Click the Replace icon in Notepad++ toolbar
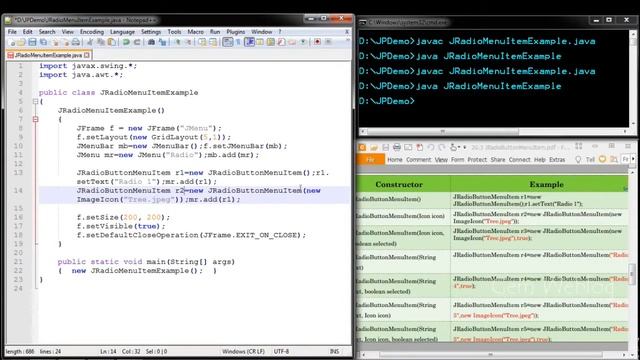Image resolution: width=640 pixels, height=360 pixels. 162,42
